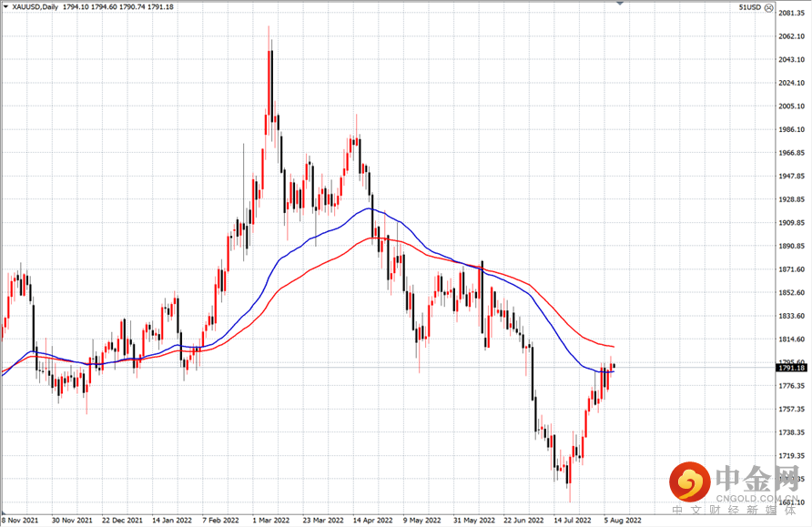The image size is (812, 527).
Task: Click the 1757.35 price scale label
Action: pos(791,409)
